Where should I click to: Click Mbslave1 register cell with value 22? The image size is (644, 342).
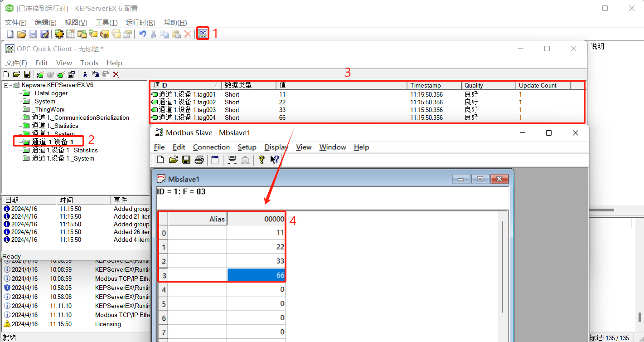tap(257, 247)
